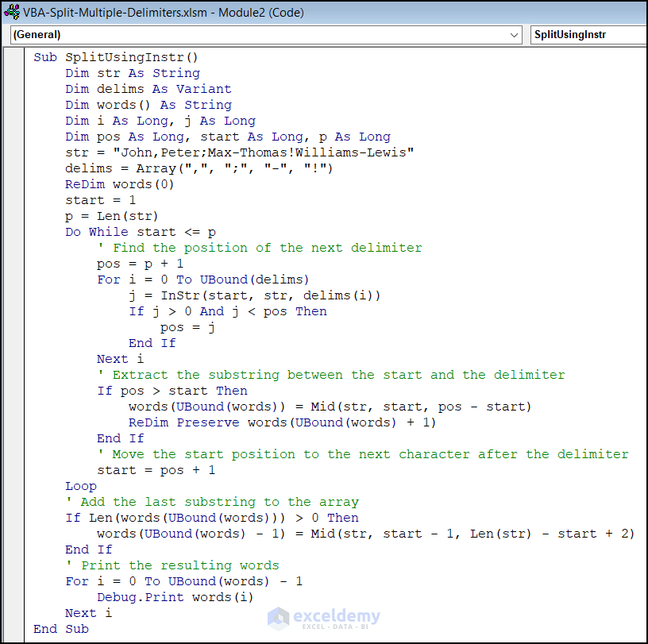Expand the object list using its chevron arrow

(x=516, y=35)
